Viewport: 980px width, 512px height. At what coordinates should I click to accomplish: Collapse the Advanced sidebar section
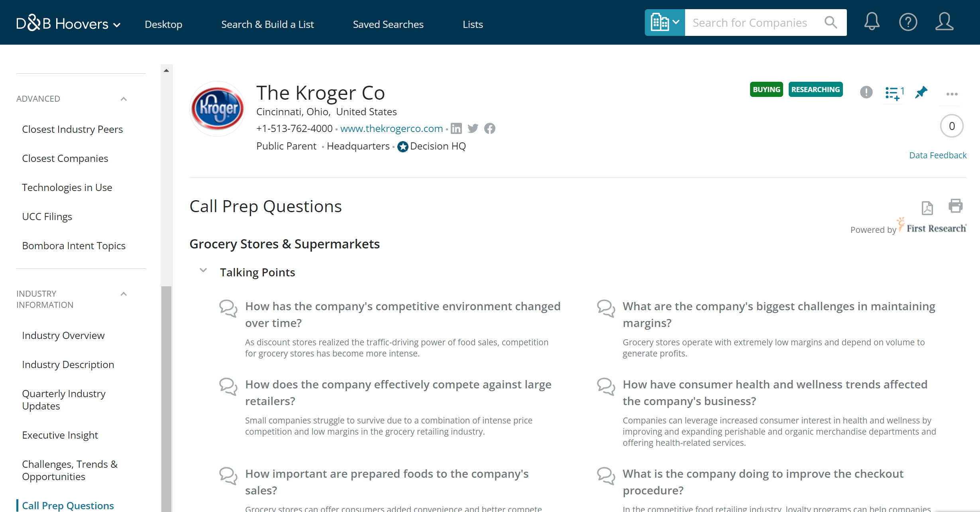tap(124, 99)
